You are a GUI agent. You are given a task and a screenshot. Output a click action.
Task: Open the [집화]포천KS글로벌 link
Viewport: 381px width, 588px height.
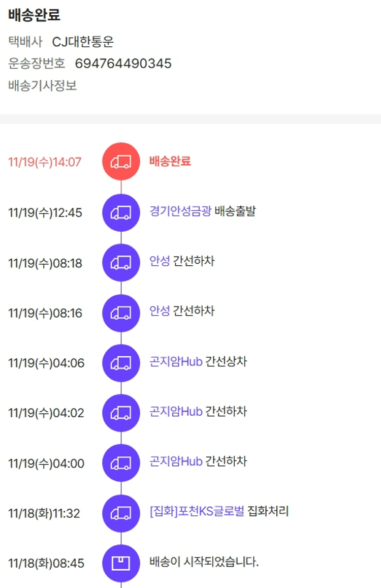[197, 511]
